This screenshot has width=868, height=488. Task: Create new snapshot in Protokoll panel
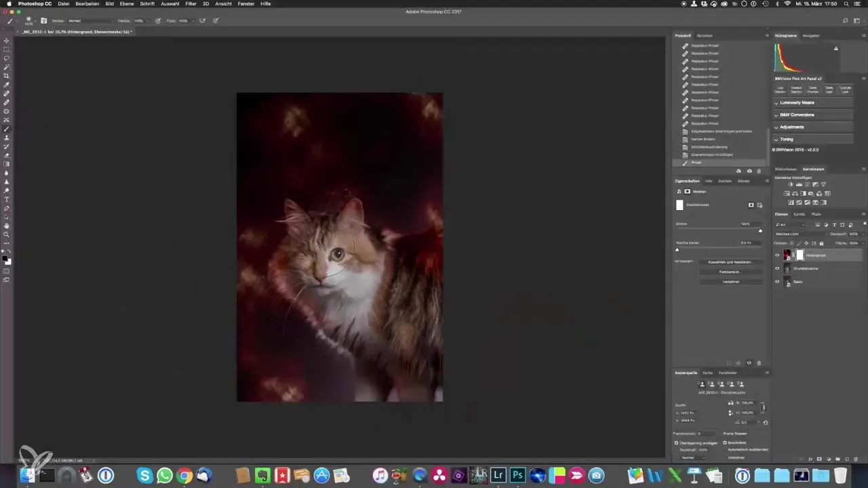[749, 171]
